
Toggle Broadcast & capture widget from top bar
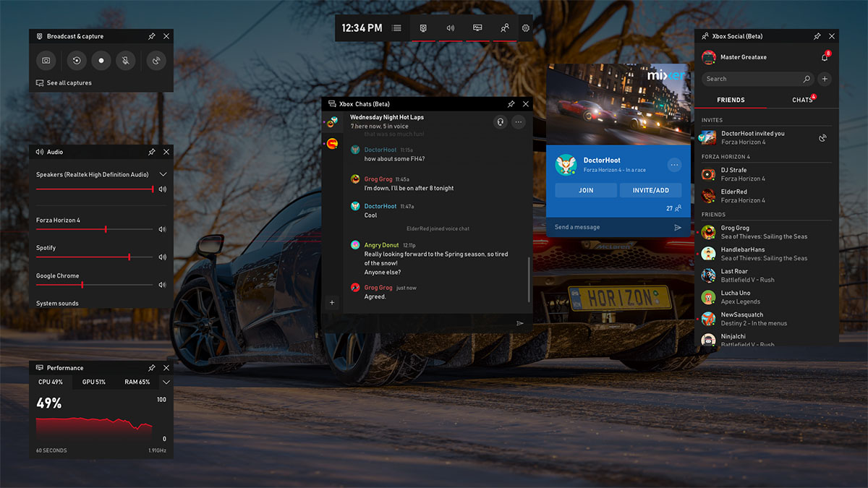(x=424, y=28)
